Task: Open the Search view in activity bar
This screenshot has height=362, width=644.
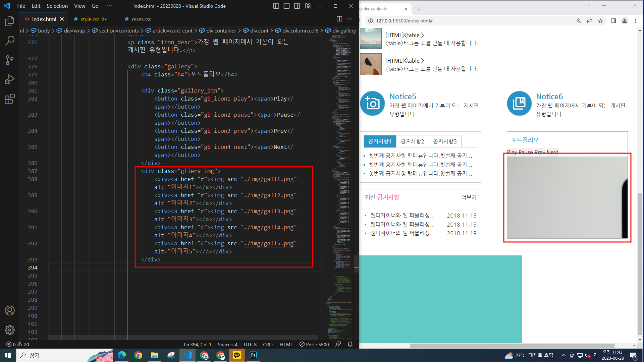Action: [10, 41]
